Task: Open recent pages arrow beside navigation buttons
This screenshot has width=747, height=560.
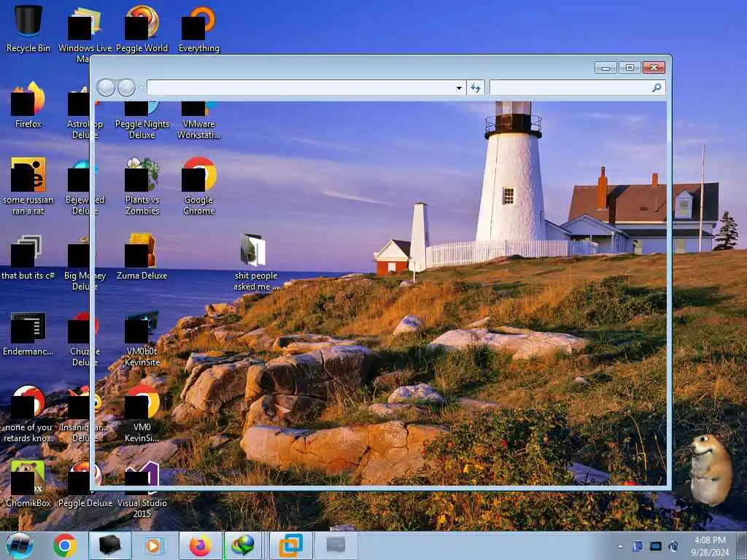Action: pos(141,87)
